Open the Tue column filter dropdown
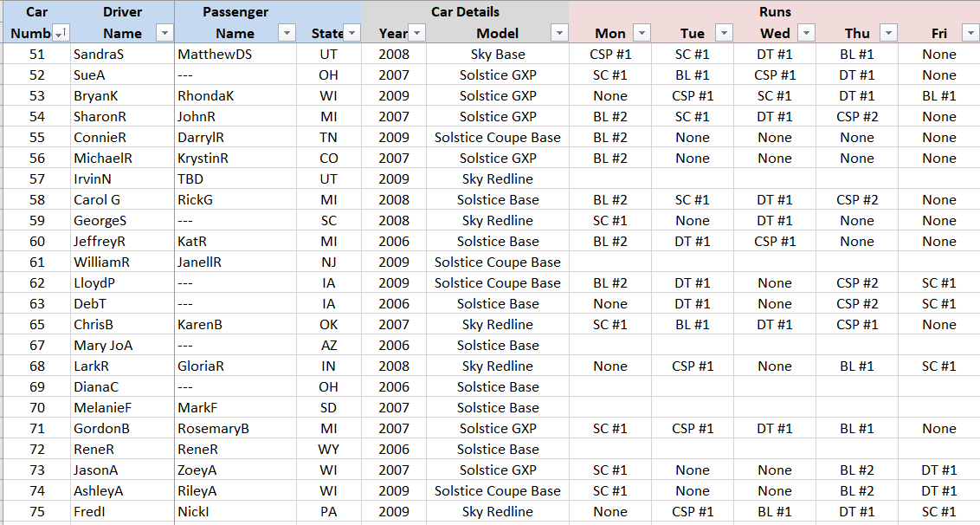Viewport: 980px width, 525px height. [724, 33]
